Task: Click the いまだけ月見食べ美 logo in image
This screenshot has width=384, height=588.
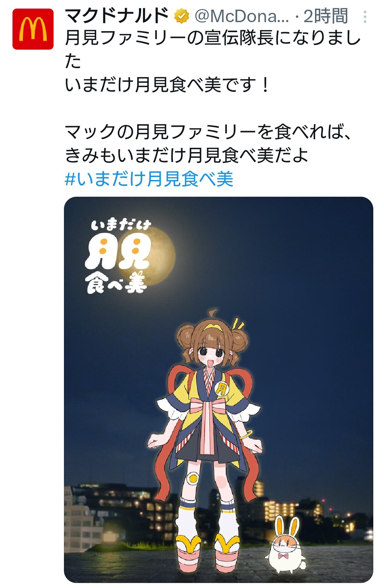Action: coord(118,256)
